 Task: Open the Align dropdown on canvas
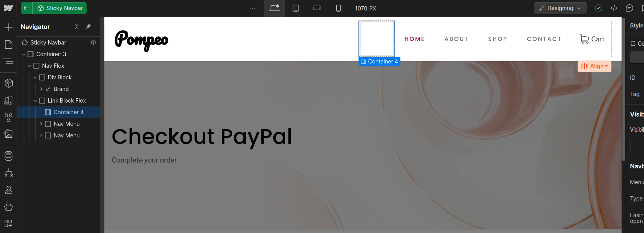[x=594, y=66]
